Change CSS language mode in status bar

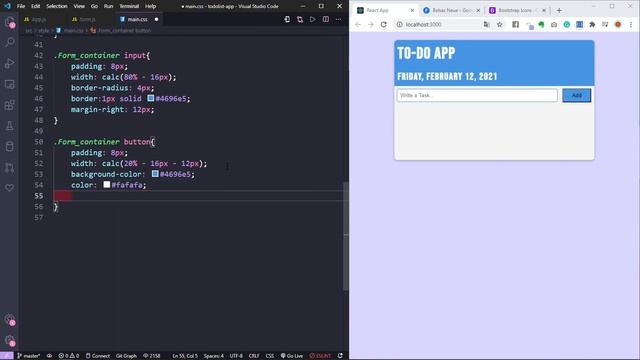pos(270,356)
